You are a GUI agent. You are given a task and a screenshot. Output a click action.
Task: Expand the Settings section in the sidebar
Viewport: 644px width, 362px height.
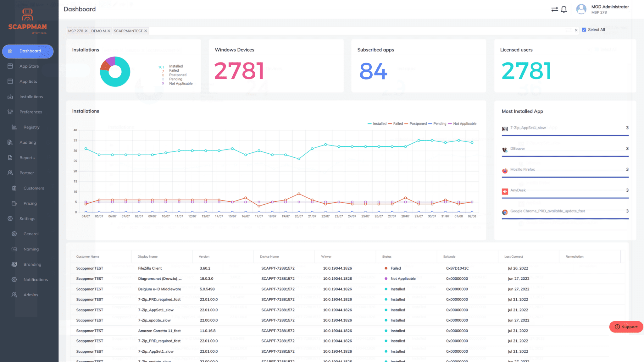point(27,218)
